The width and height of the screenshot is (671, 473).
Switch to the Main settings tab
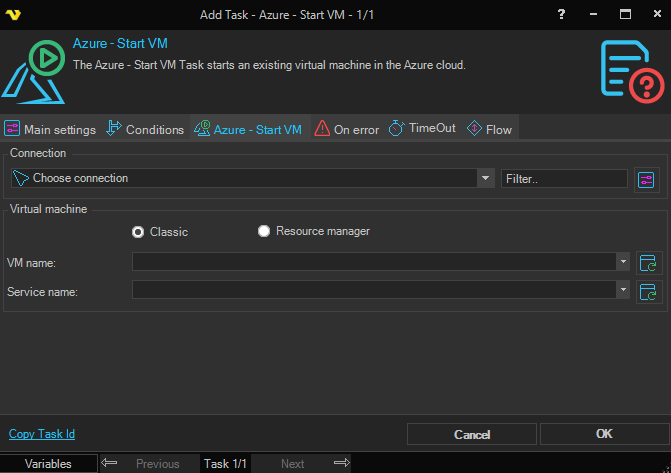(50, 129)
